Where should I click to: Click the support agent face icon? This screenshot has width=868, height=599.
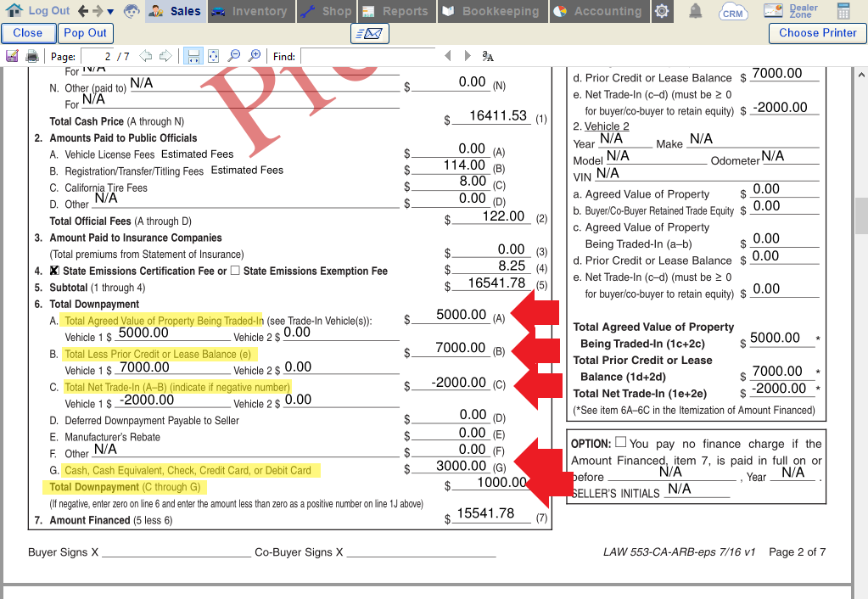click(132, 10)
